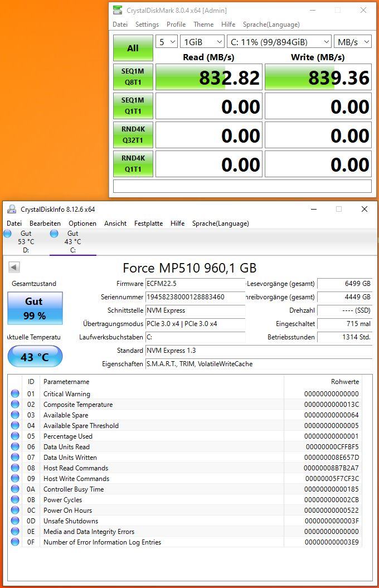Image resolution: width=379 pixels, height=588 pixels.
Task: Click the CrystalDiskMark app icon in title bar
Action: tap(118, 10)
